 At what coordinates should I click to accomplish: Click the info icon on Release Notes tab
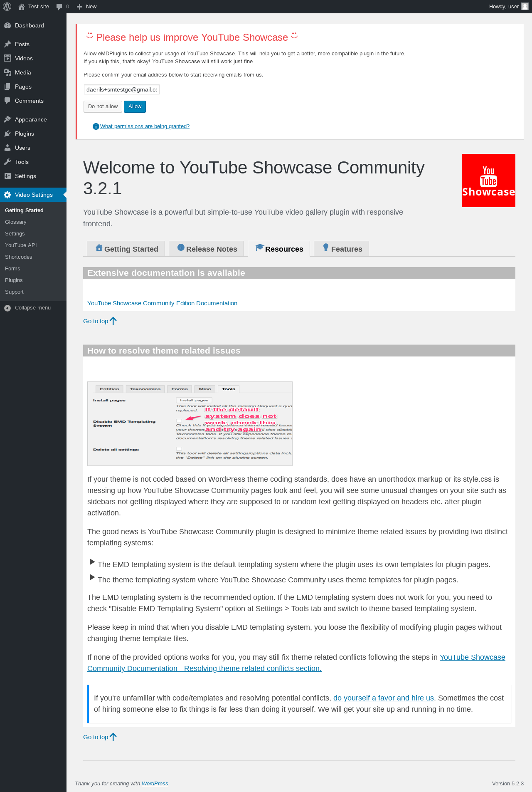181,247
